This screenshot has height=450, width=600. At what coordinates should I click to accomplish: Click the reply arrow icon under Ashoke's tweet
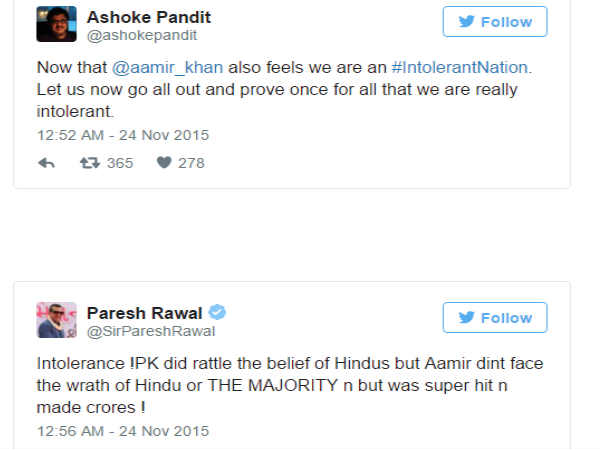tap(46, 163)
